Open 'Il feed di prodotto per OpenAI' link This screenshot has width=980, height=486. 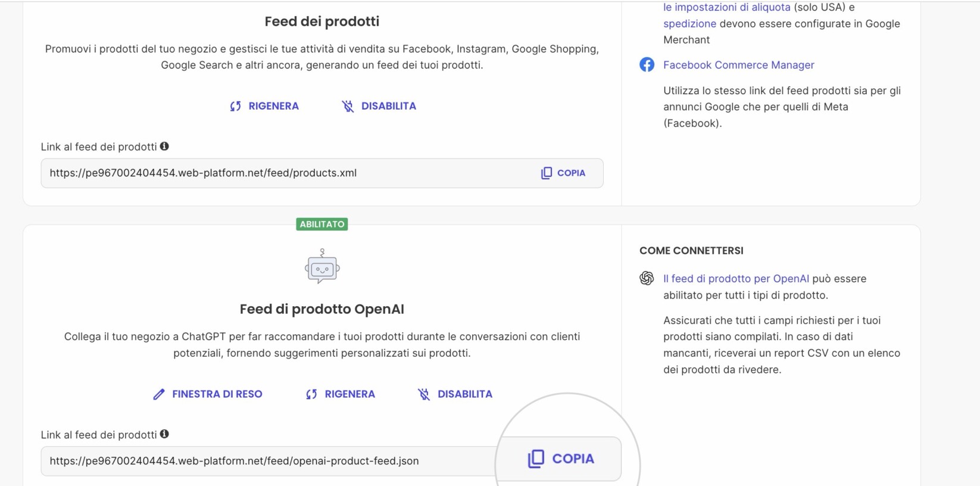[736, 279]
